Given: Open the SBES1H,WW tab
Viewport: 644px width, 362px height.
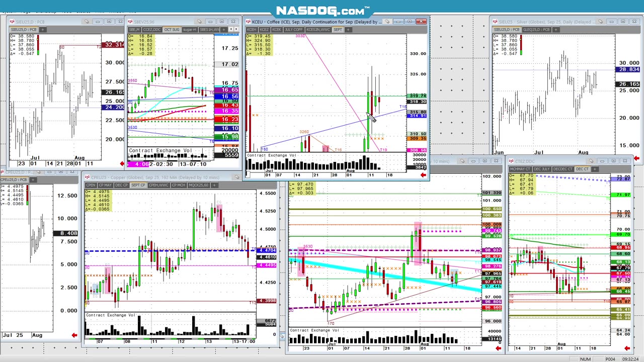Looking at the screenshot, I should point(209,29).
